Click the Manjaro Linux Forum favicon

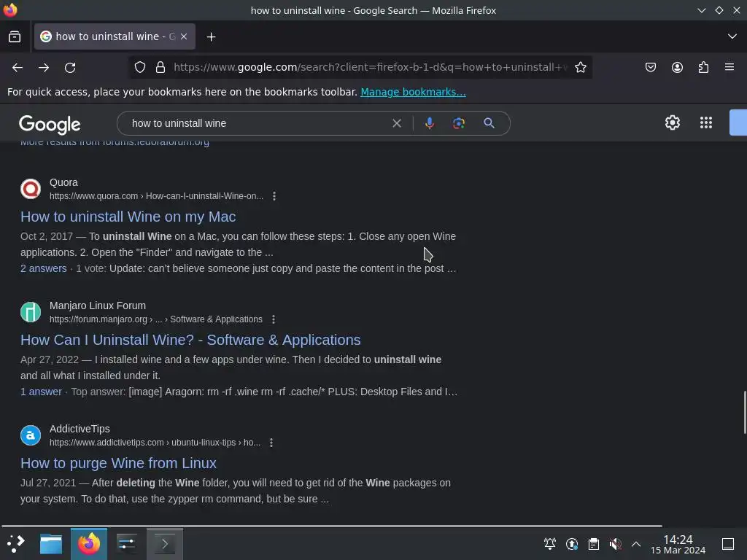click(x=31, y=312)
